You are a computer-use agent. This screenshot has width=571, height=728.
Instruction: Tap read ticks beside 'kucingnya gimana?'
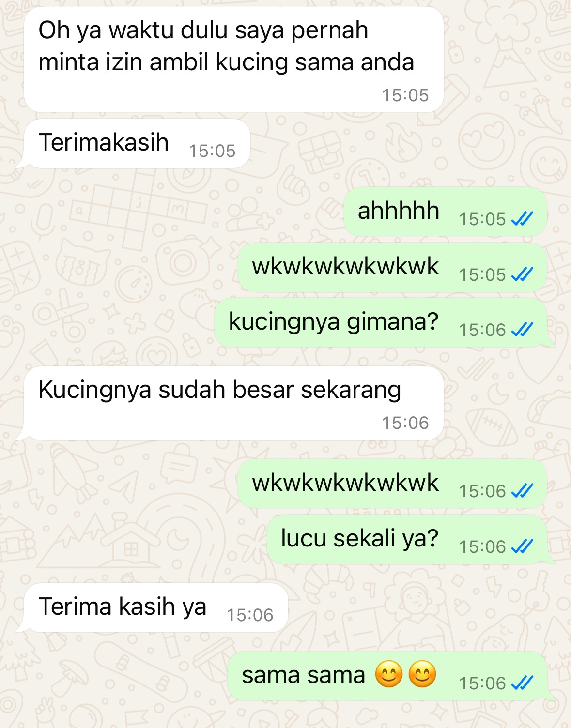pyautogui.click(x=522, y=330)
